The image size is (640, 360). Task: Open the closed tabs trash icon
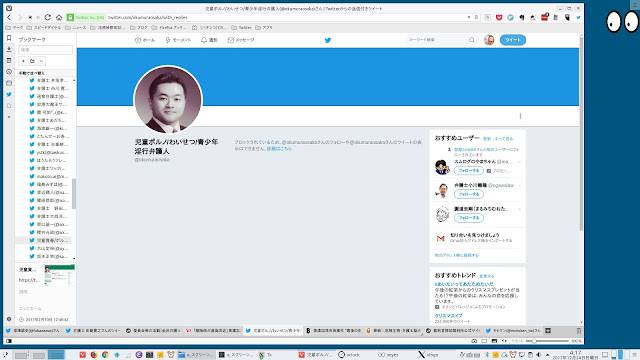(x=578, y=331)
